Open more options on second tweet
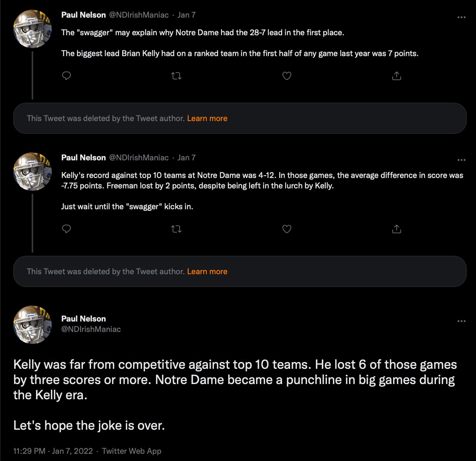 pos(461,160)
